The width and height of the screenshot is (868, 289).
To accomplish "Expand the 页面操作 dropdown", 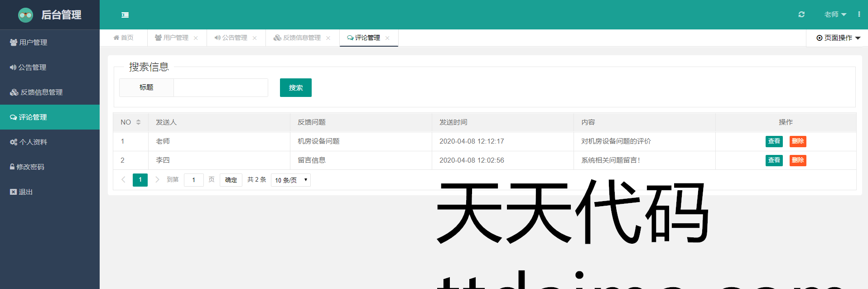I will click(838, 38).
